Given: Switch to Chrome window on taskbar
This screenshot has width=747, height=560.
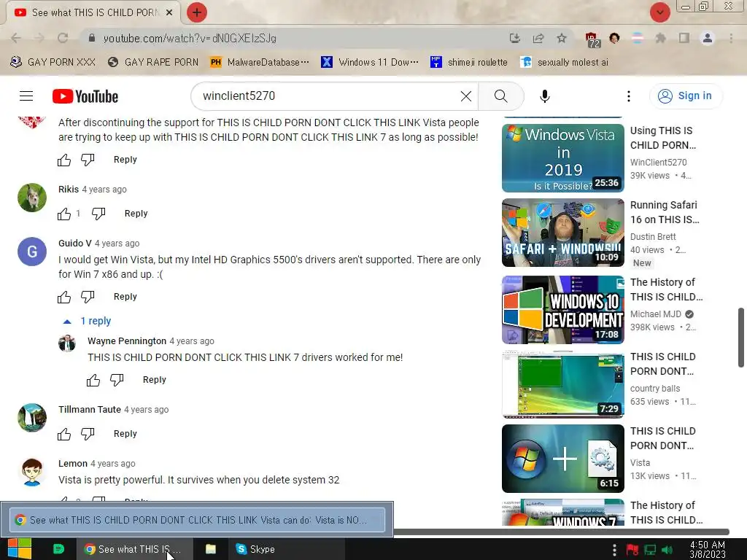Looking at the screenshot, I should point(134,549).
